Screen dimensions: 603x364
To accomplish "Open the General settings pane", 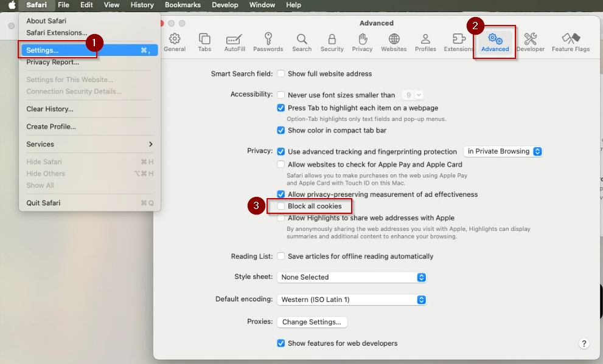I will pos(175,41).
